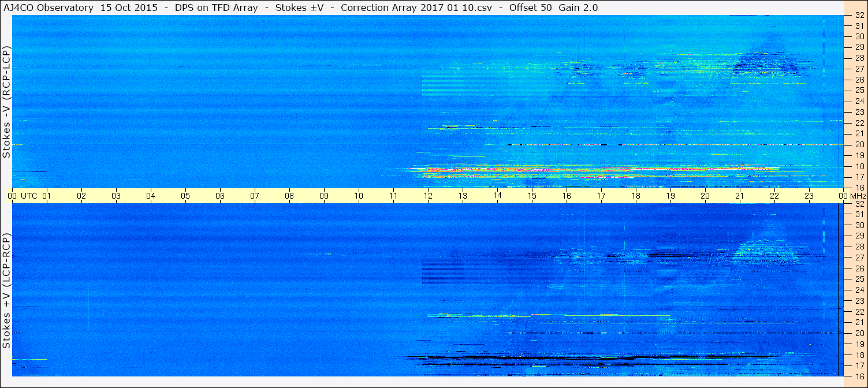Click the 25 MHz tick of upper Stokes -V panel
The image size is (868, 388).
(859, 90)
